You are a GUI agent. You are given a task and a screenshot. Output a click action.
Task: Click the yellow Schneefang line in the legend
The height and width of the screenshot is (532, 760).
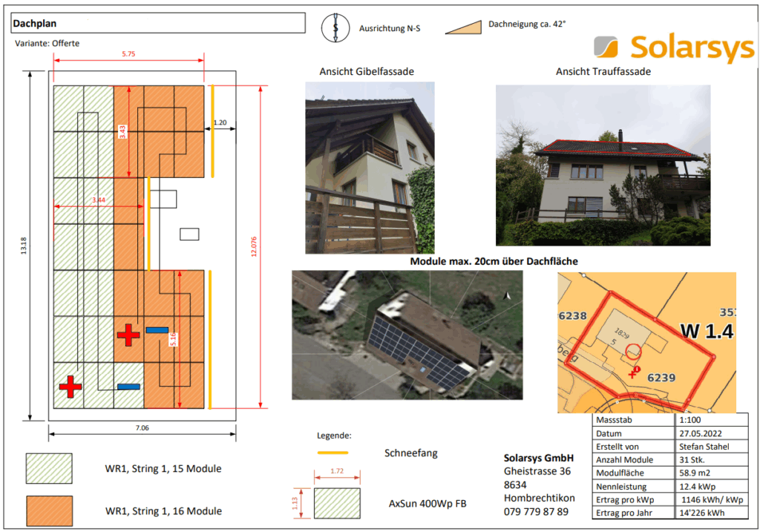[x=333, y=453]
